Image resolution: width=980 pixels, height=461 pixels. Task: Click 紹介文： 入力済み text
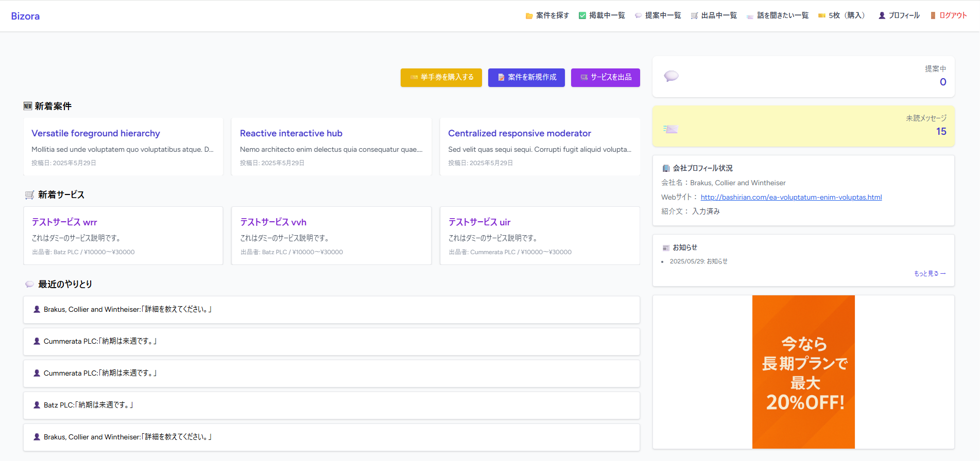pyautogui.click(x=691, y=211)
